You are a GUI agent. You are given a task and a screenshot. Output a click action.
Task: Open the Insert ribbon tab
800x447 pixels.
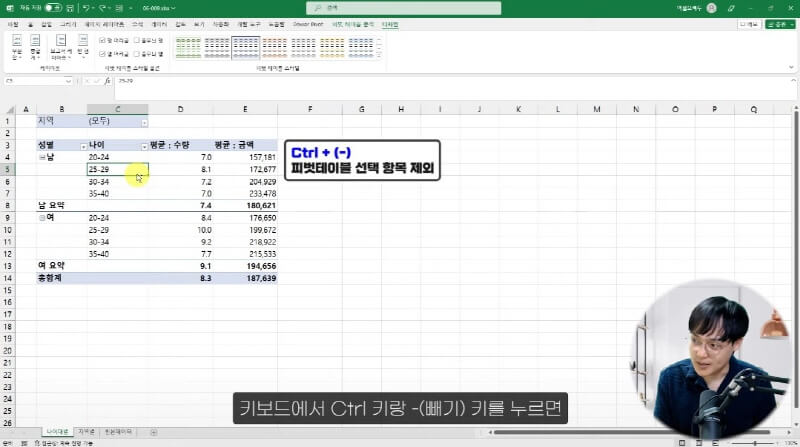click(x=46, y=24)
